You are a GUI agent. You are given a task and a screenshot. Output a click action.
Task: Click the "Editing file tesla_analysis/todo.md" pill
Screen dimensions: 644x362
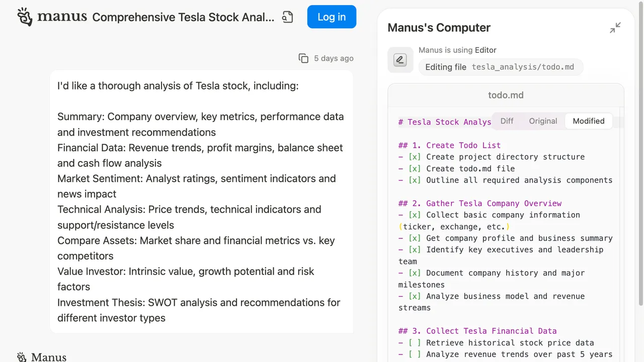(501, 67)
